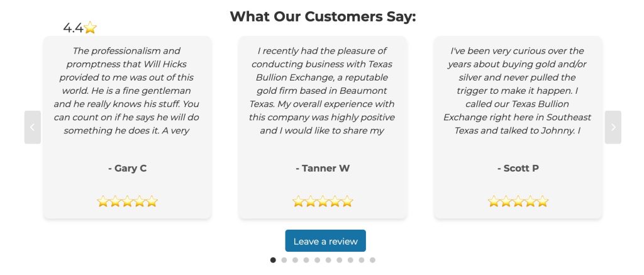Show the seventh carousel pagination dot slide
This screenshot has height=275, width=644.
click(x=339, y=260)
